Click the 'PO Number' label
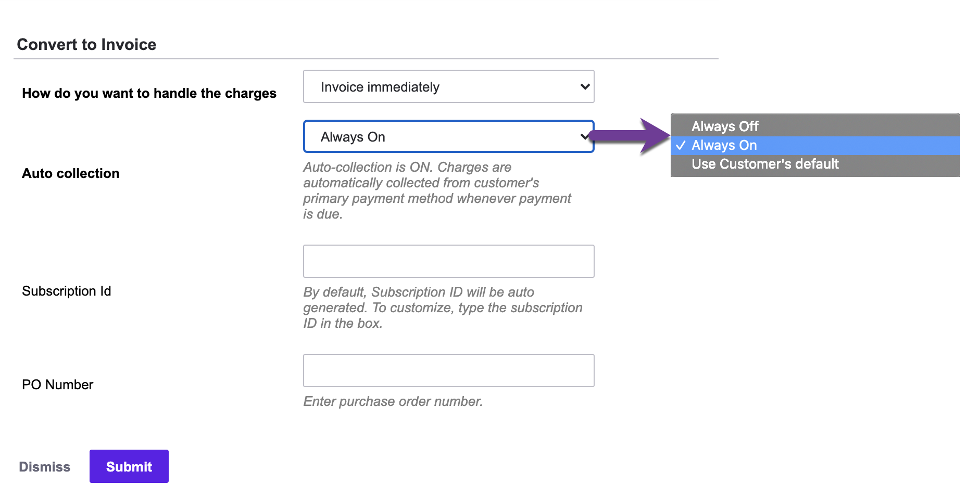The width and height of the screenshot is (980, 484). pos(58,385)
